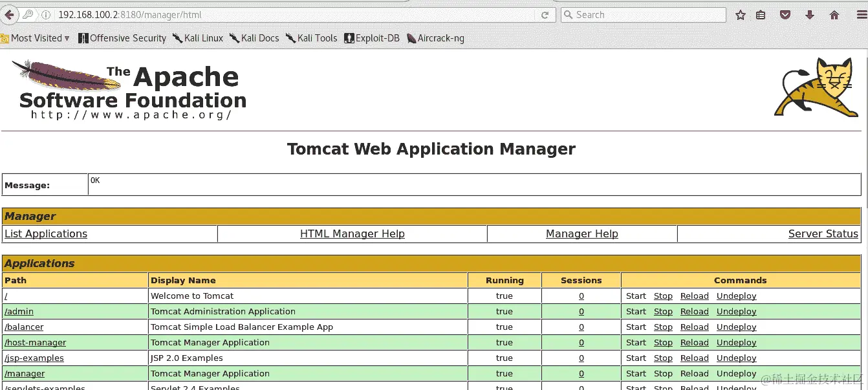Open the /host-manager application path
The height and width of the screenshot is (390, 868).
[36, 343]
